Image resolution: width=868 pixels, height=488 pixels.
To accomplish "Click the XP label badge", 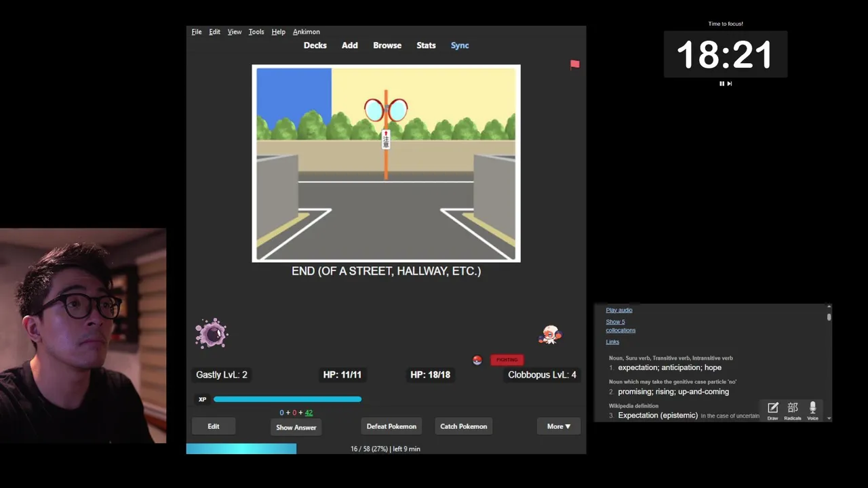I will coord(202,399).
